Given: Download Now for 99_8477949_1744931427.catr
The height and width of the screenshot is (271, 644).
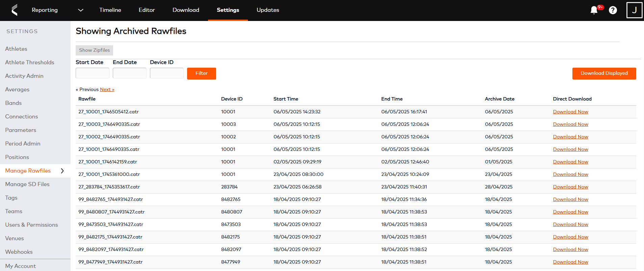Looking at the screenshot, I should click(570, 262).
